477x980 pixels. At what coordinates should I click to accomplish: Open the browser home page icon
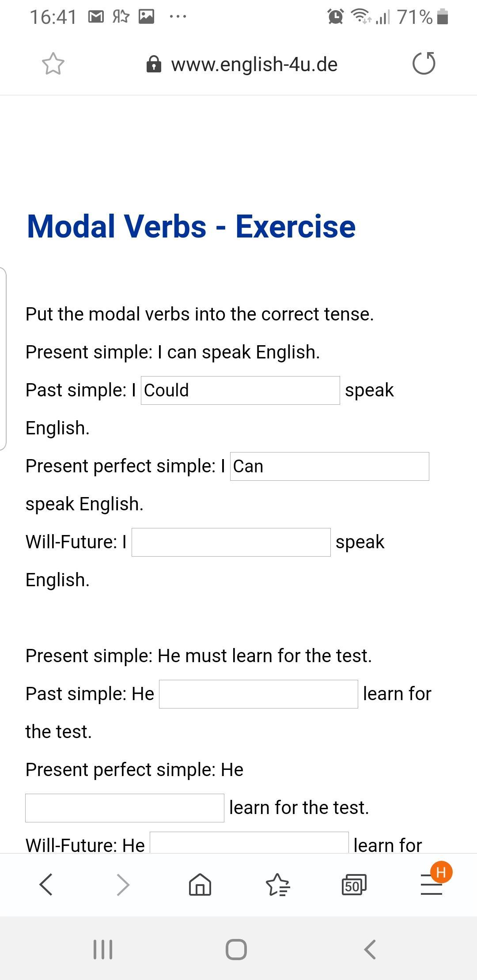coord(200,884)
